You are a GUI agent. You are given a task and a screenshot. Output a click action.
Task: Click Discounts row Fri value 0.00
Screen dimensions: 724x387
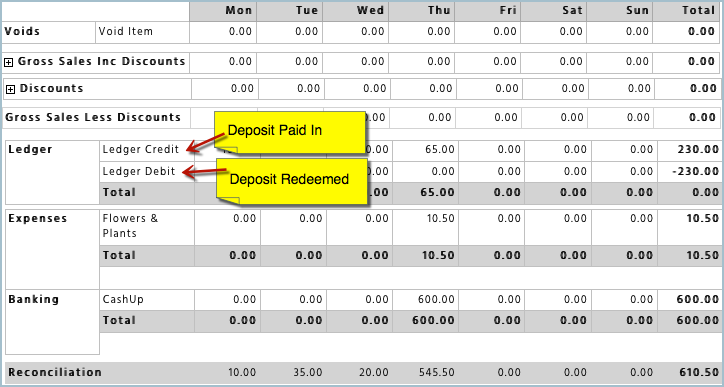[x=507, y=88]
